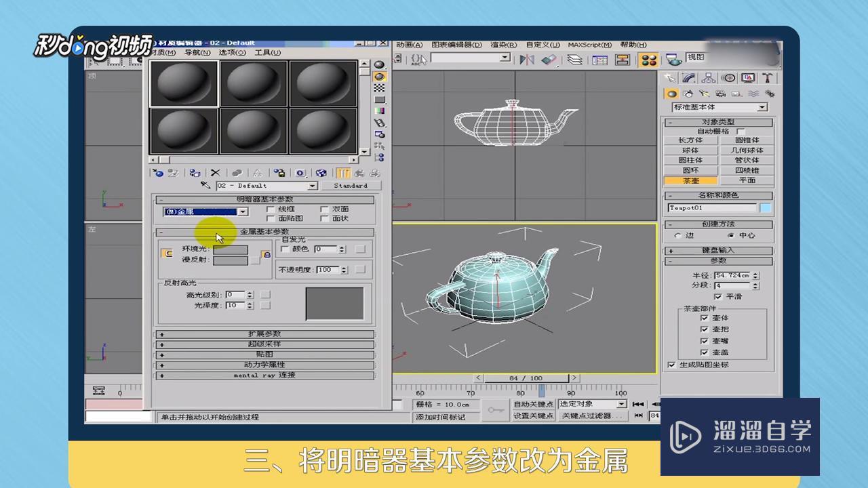
Task: Open the MAXScript(M) main menu
Action: 589,45
